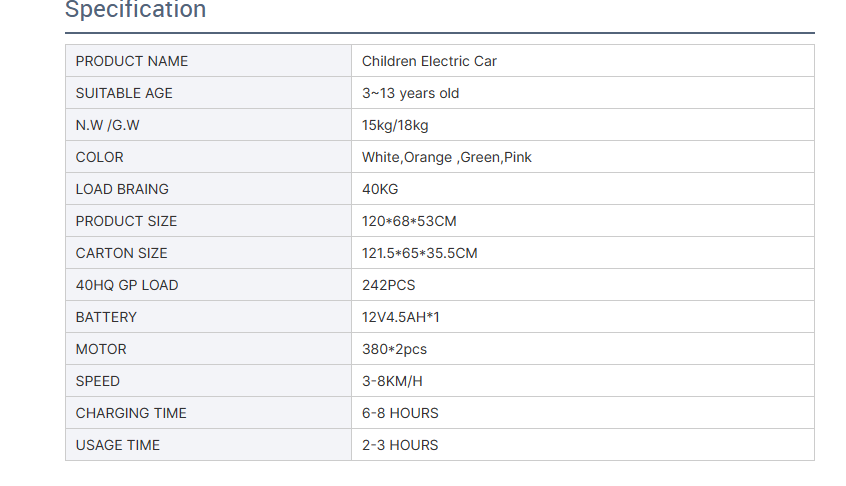Click the 40KG load value
846x486 pixels.
pyautogui.click(x=380, y=189)
